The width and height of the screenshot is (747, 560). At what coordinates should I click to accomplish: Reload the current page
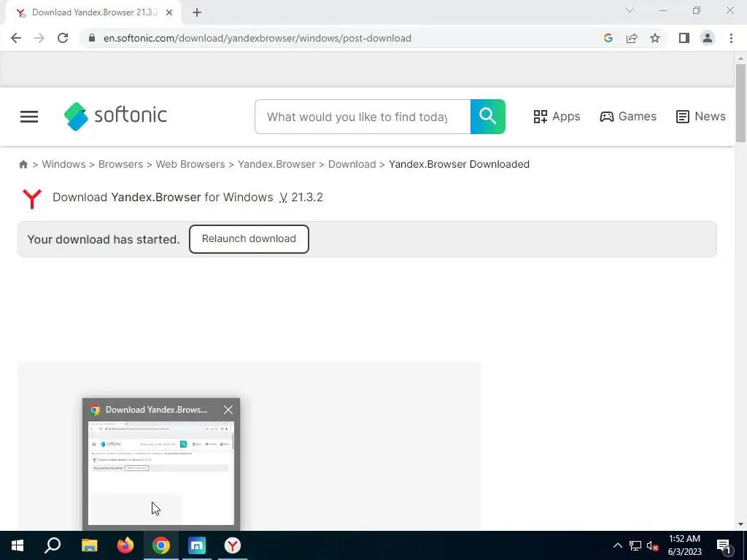[63, 38]
